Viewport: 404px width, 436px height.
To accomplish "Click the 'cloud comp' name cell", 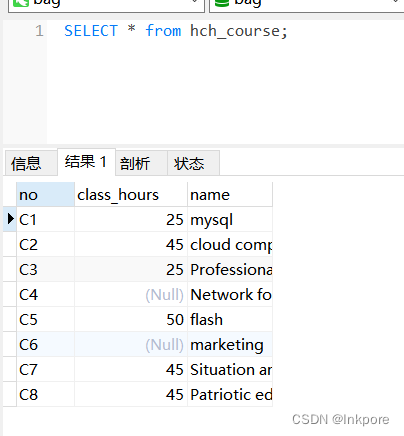I will 230,244.
